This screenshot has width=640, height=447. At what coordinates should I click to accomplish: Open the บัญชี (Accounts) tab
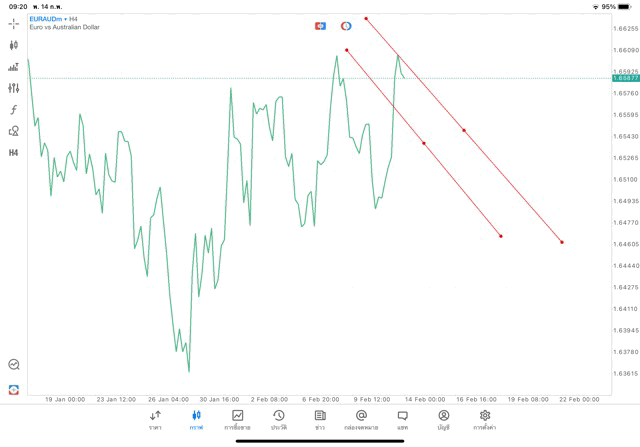443,419
